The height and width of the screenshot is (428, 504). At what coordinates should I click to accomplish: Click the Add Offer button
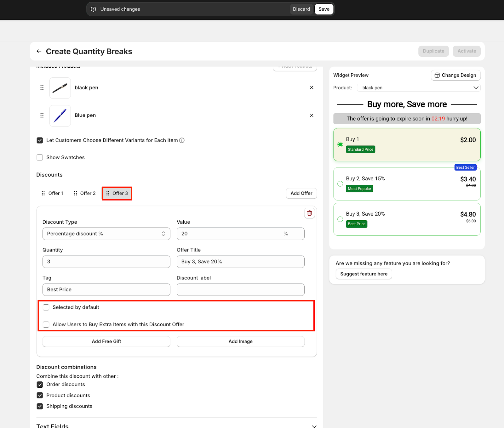point(301,193)
